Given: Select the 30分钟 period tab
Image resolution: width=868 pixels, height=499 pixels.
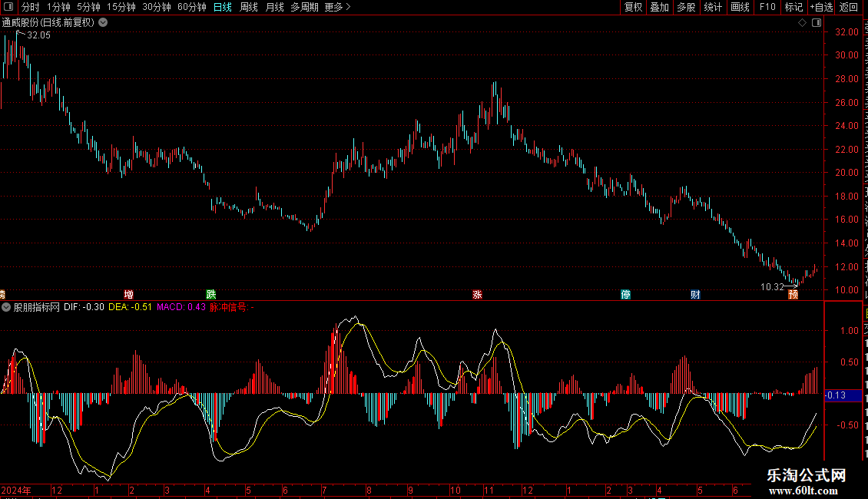Looking at the screenshot, I should point(157,7).
